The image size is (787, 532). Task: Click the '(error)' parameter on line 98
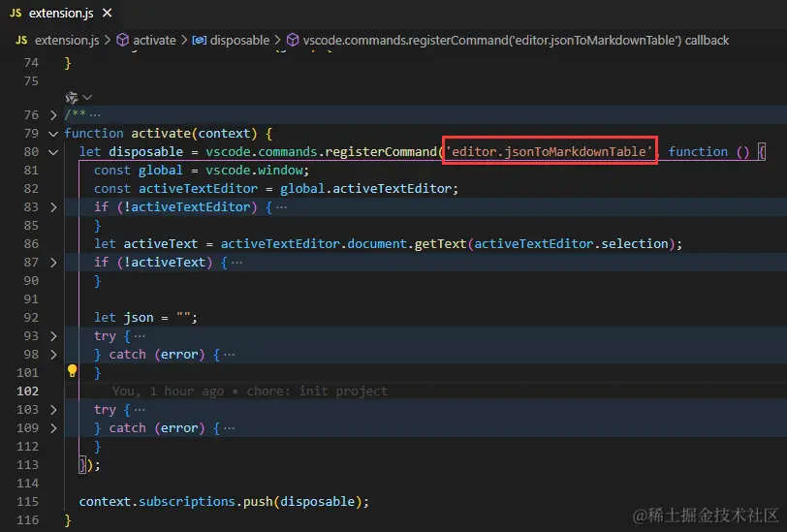179,355
